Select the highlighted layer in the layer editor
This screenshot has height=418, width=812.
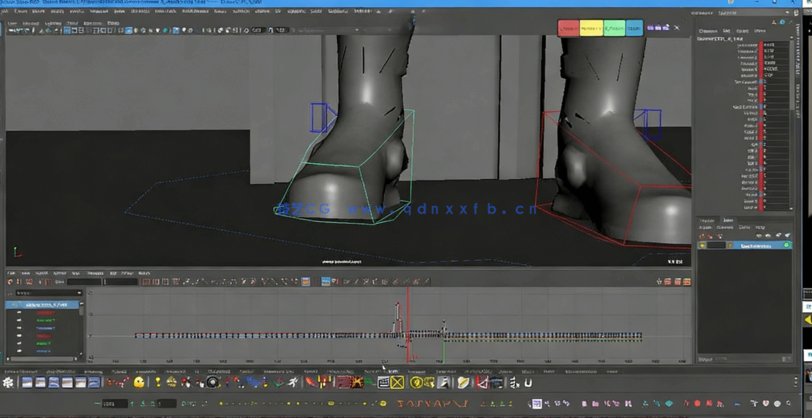tap(755, 245)
